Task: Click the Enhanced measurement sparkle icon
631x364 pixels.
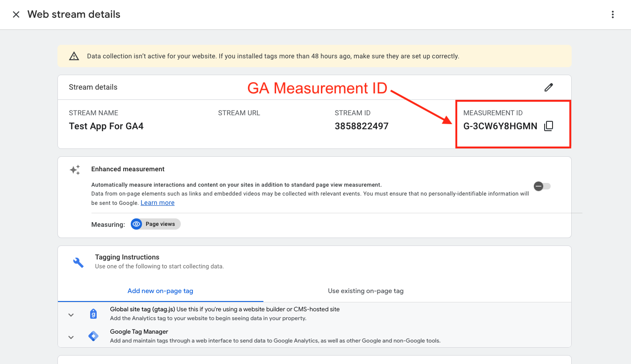Action: point(75,170)
